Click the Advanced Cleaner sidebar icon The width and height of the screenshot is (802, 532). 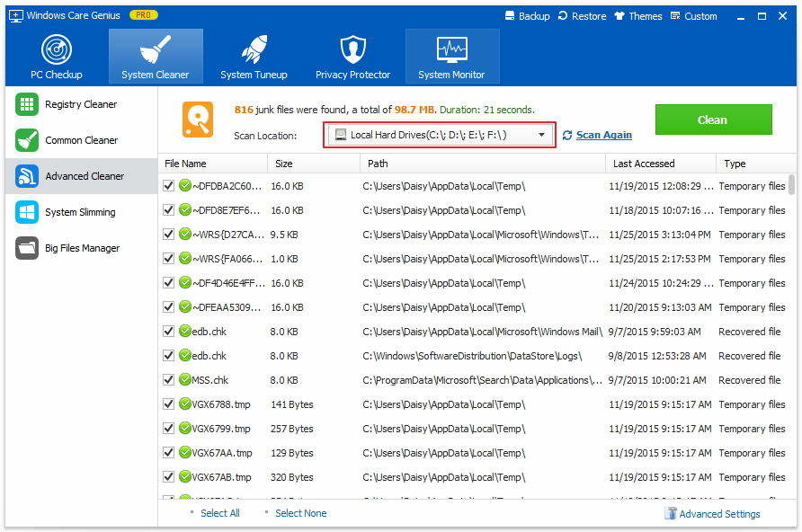tap(27, 176)
